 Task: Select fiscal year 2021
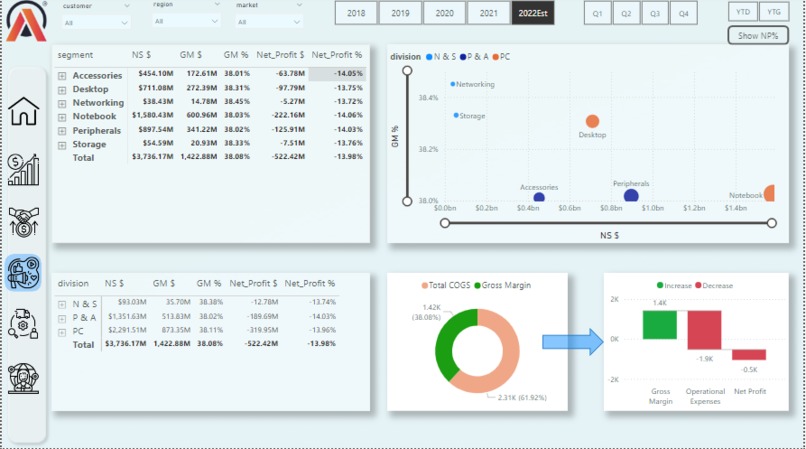pos(488,13)
